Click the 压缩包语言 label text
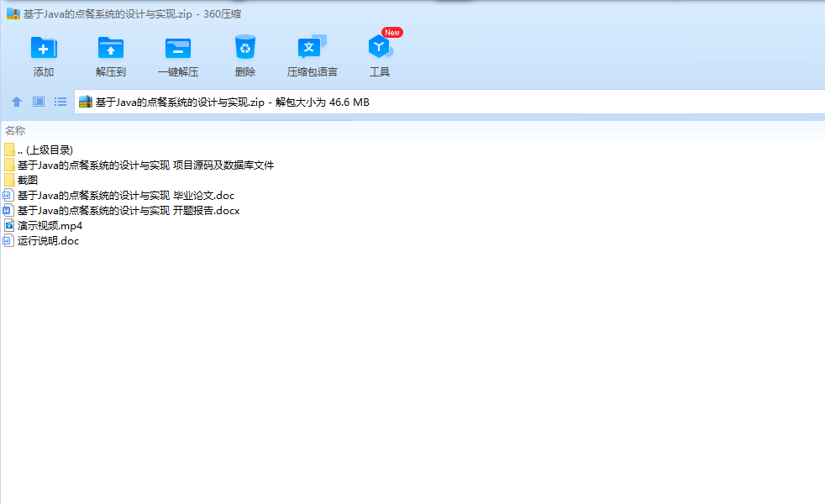Viewport: 825px width, 504px height. coord(312,72)
